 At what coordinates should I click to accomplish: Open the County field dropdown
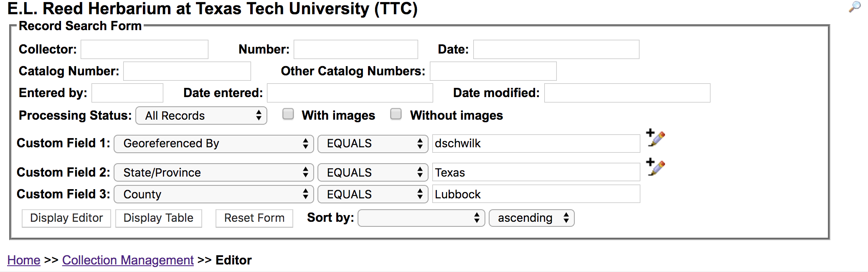(x=213, y=194)
